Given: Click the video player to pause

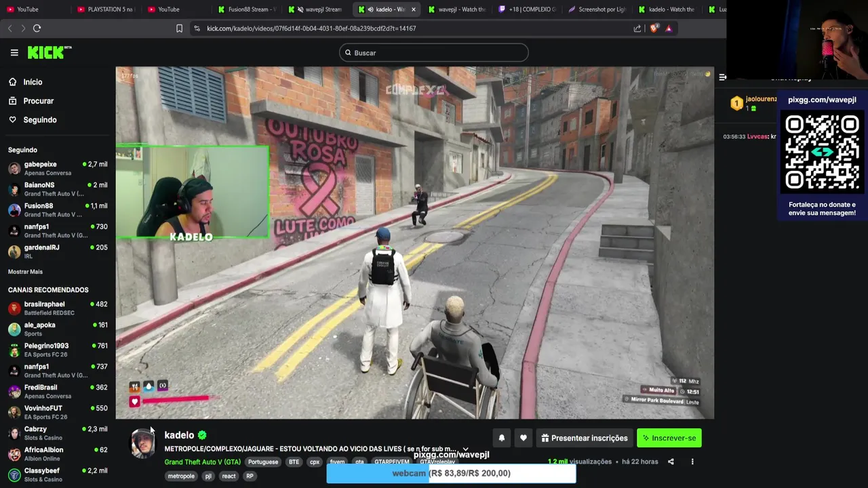Looking at the screenshot, I should [414, 243].
